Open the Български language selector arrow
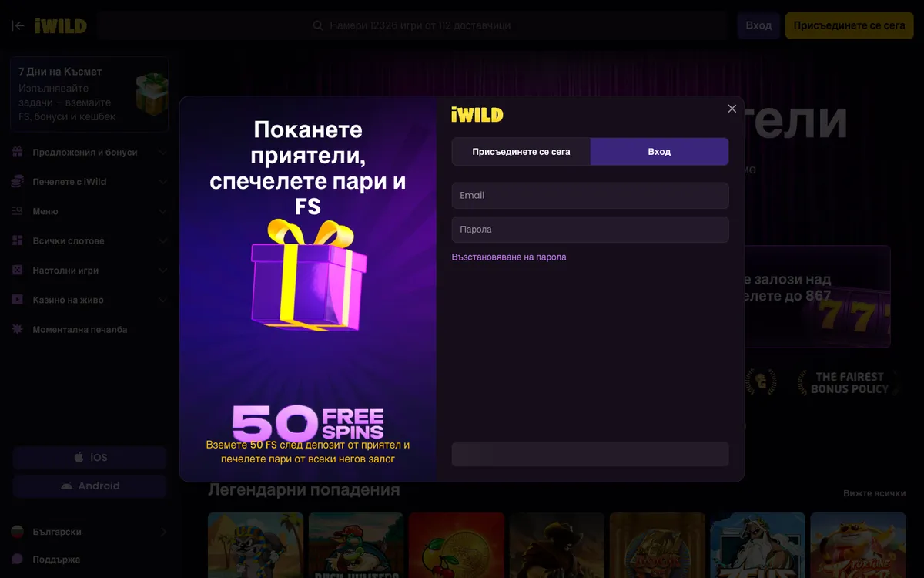Viewport: 924px width, 578px height. coord(162,532)
